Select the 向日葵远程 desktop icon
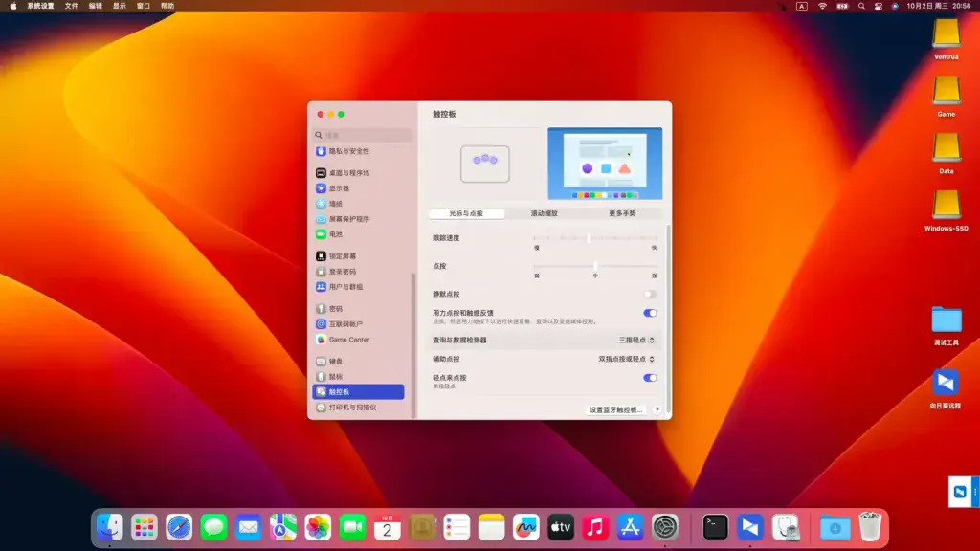 [946, 388]
